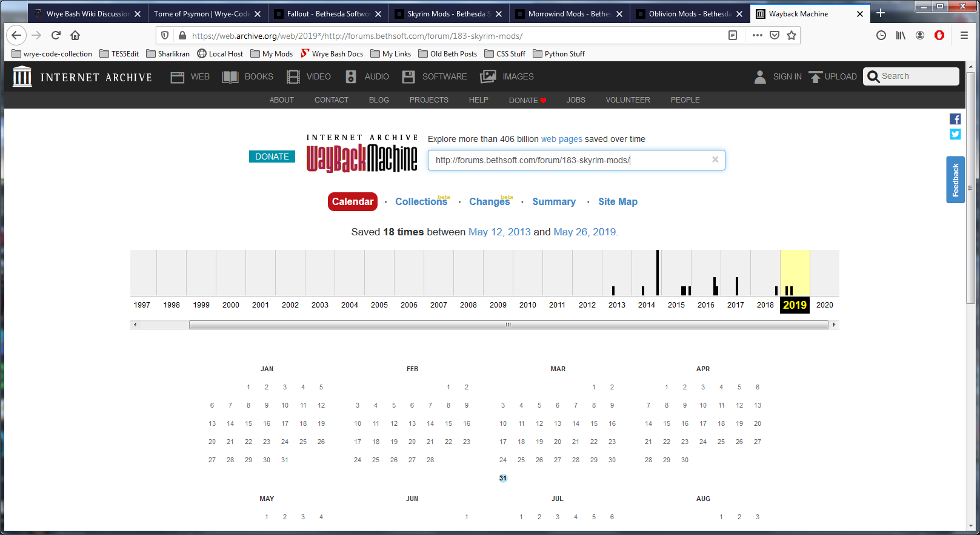Open the Collections view link

[x=421, y=201]
